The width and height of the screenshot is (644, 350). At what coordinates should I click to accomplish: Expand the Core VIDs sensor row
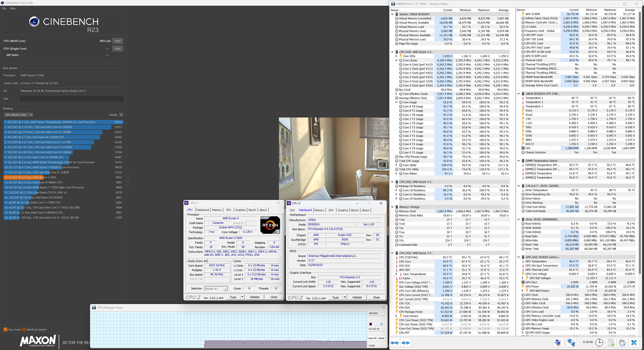tap(396, 56)
